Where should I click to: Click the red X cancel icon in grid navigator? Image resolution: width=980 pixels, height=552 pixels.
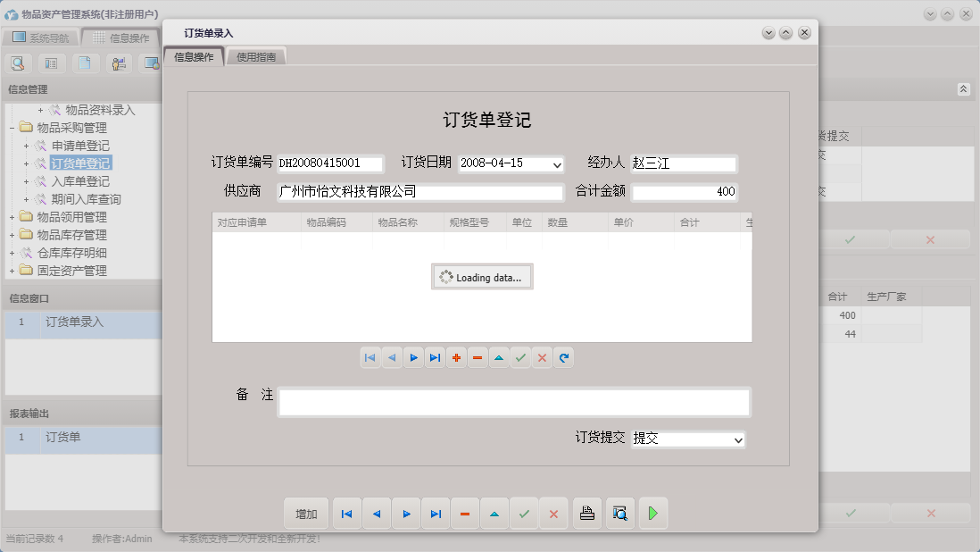point(542,357)
